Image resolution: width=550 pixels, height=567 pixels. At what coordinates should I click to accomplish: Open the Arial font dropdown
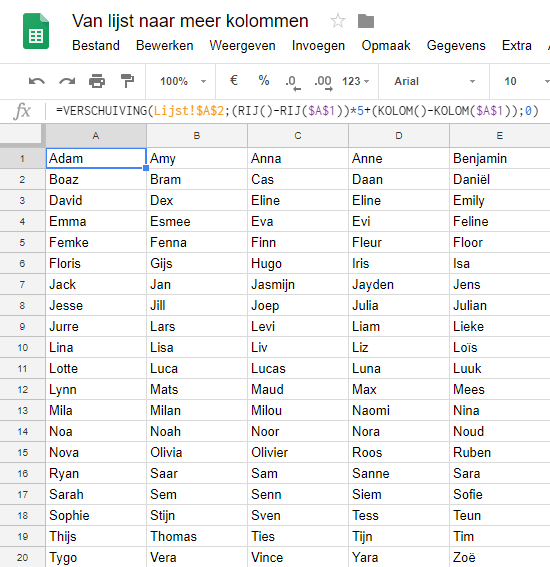pyautogui.click(x=434, y=81)
